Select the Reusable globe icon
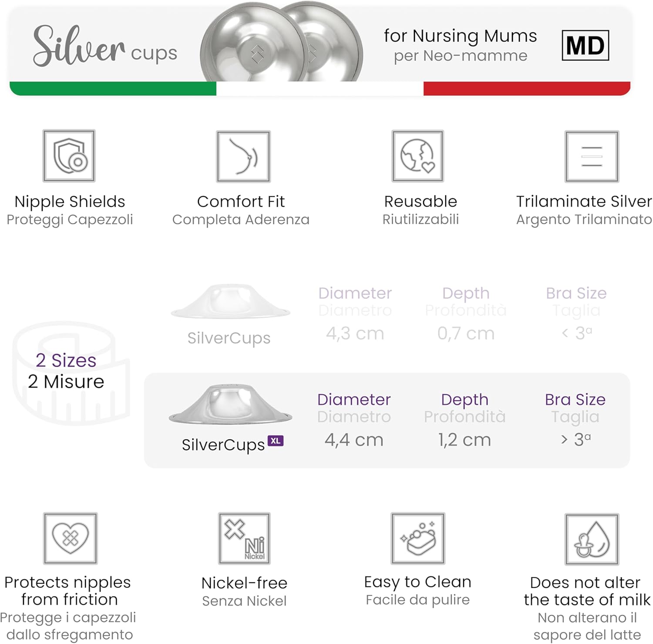 pyautogui.click(x=417, y=156)
